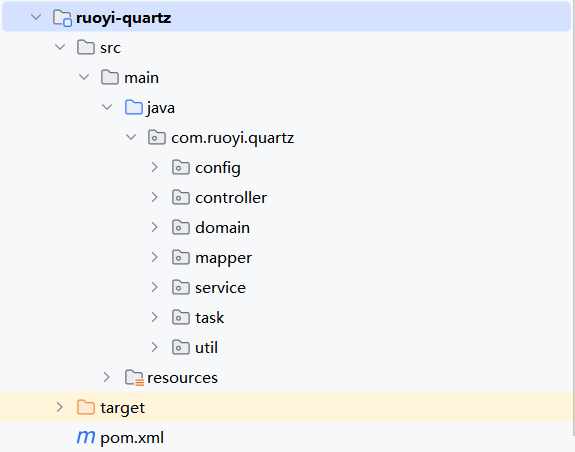Select the util label
The height and width of the screenshot is (452, 575).
[206, 348]
